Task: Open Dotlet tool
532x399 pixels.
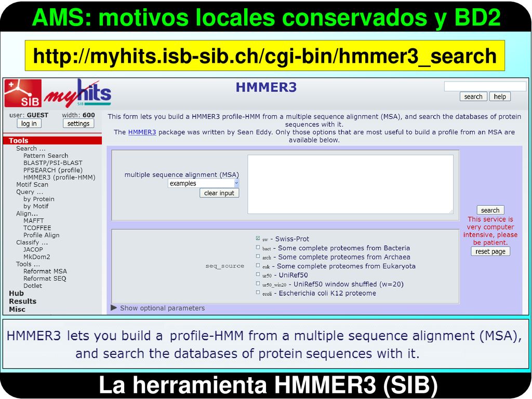Action: pos(33,286)
